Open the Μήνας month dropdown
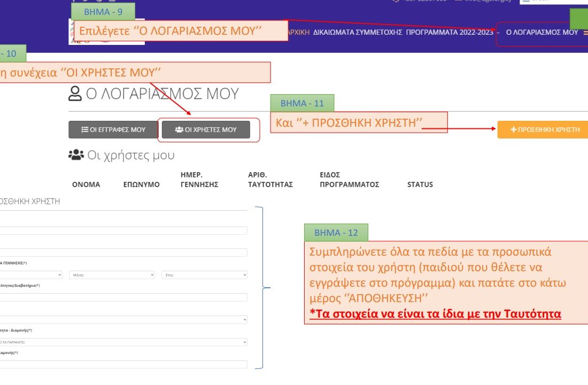Image resolution: width=588 pixels, height=385 pixels. (x=112, y=275)
